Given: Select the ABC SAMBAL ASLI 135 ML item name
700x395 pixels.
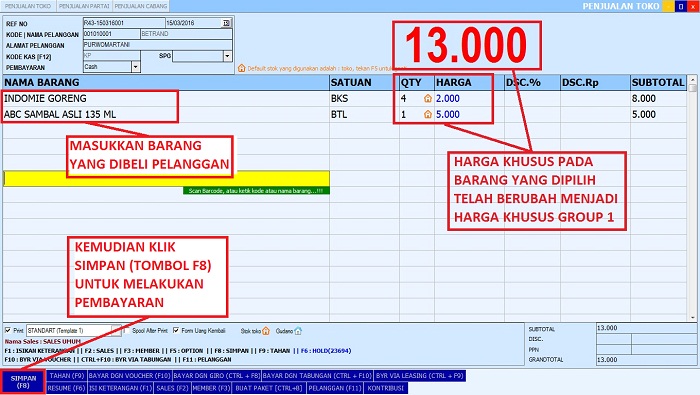Looking at the screenshot, I should (x=60, y=114).
